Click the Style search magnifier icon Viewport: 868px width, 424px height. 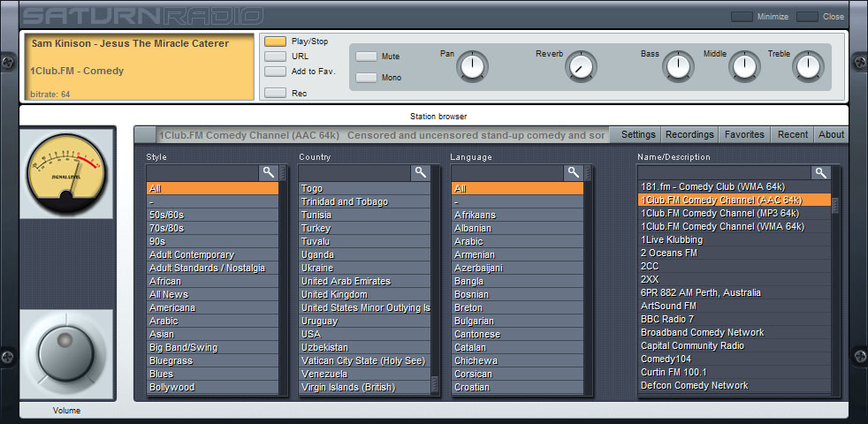(x=269, y=173)
